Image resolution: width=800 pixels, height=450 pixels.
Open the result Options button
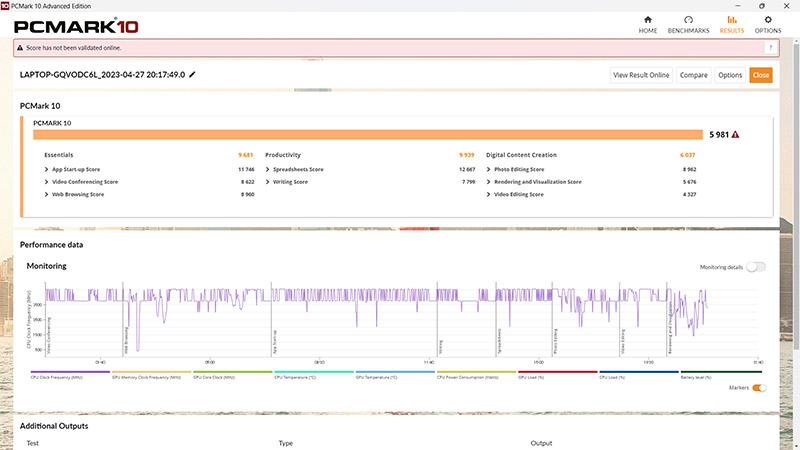(730, 75)
